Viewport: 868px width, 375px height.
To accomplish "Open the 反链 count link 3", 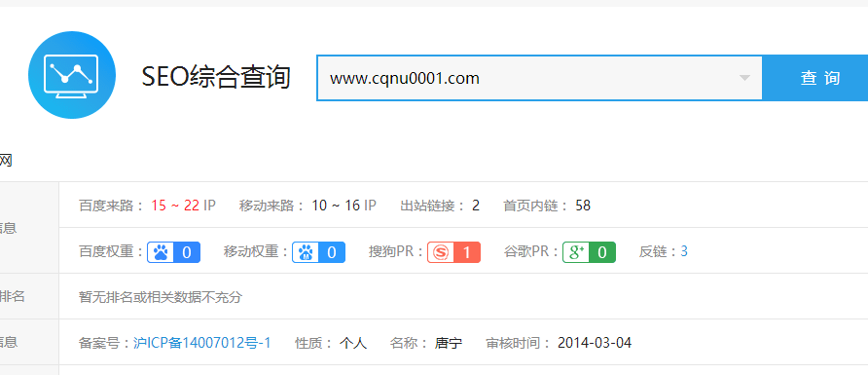I will tap(684, 252).
